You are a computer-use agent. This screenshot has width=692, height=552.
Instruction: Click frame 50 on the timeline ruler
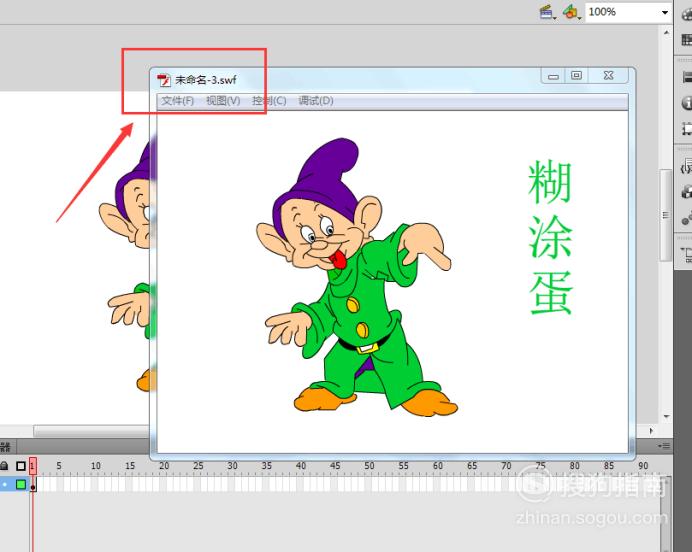tap(369, 466)
